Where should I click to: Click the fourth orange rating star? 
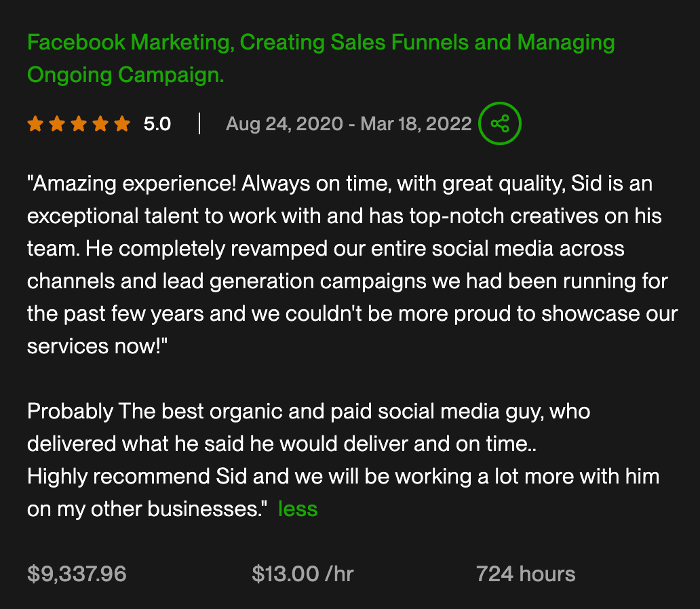point(100,124)
